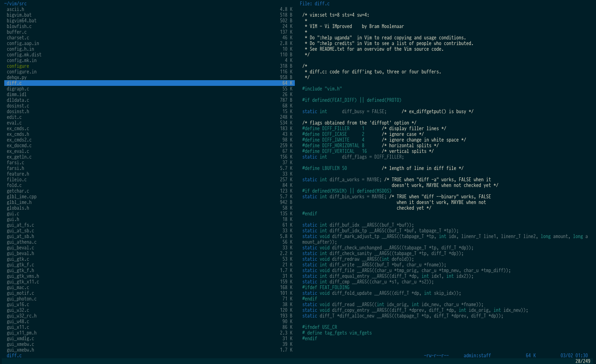Screen dimensions: 596x364
Task: Select ex_cmds.h file
Action: pyautogui.click(x=149, y=134)
